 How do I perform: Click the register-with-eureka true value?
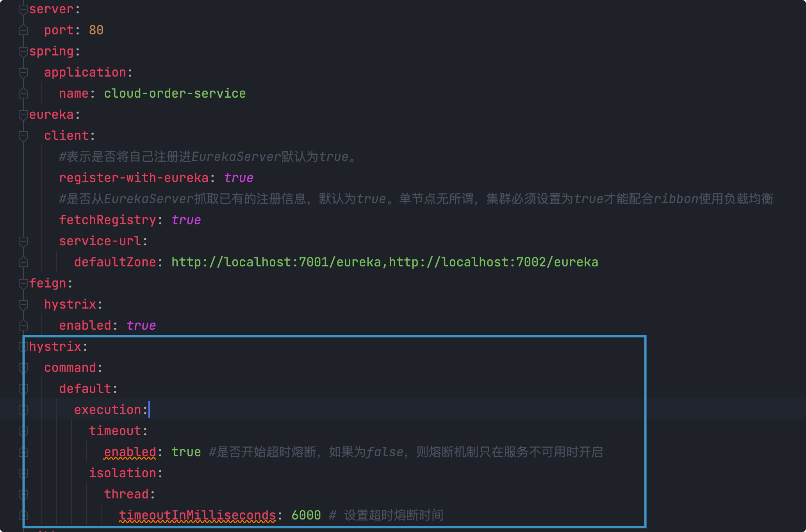239,178
